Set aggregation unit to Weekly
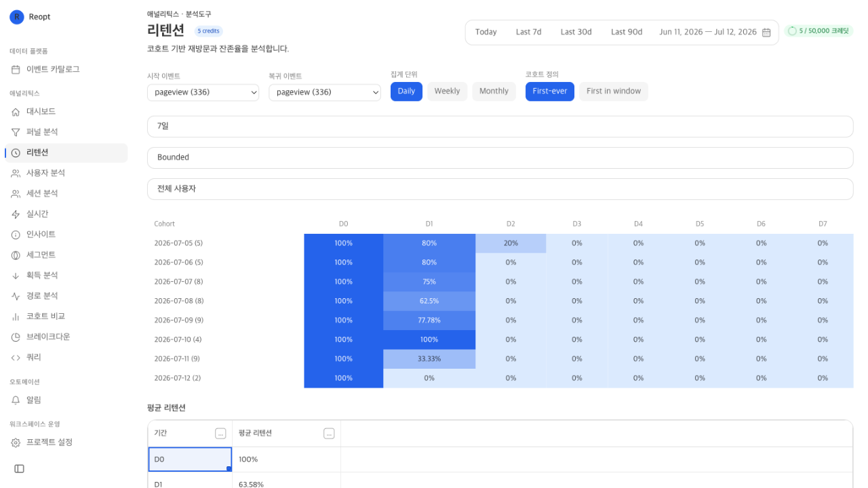The image size is (868, 488). [x=447, y=91]
